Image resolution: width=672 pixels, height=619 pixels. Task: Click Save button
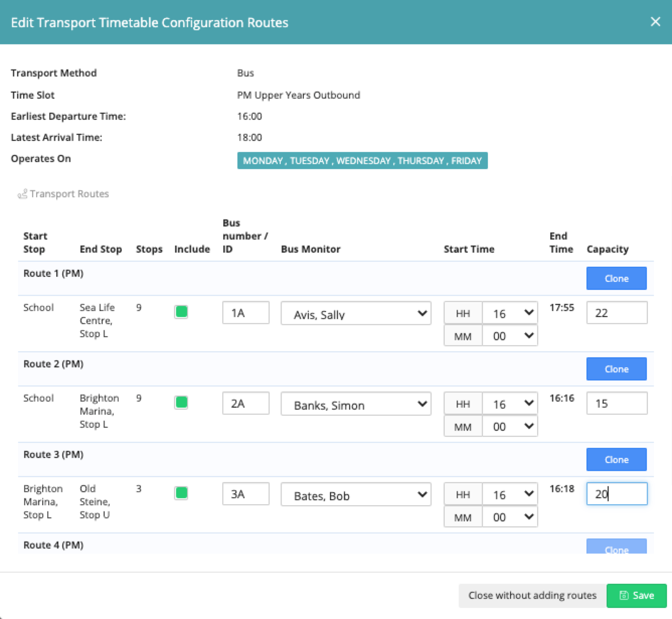(x=636, y=595)
